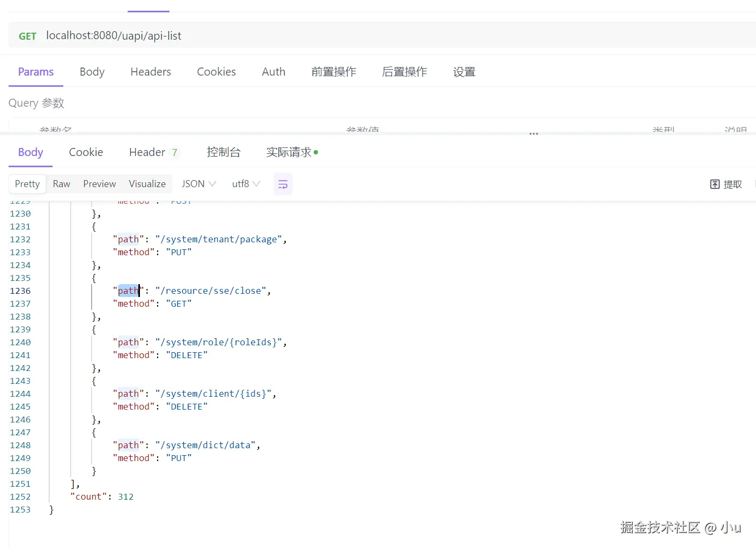
Task: Click the "/resource/sse/close" value
Action: (x=211, y=291)
